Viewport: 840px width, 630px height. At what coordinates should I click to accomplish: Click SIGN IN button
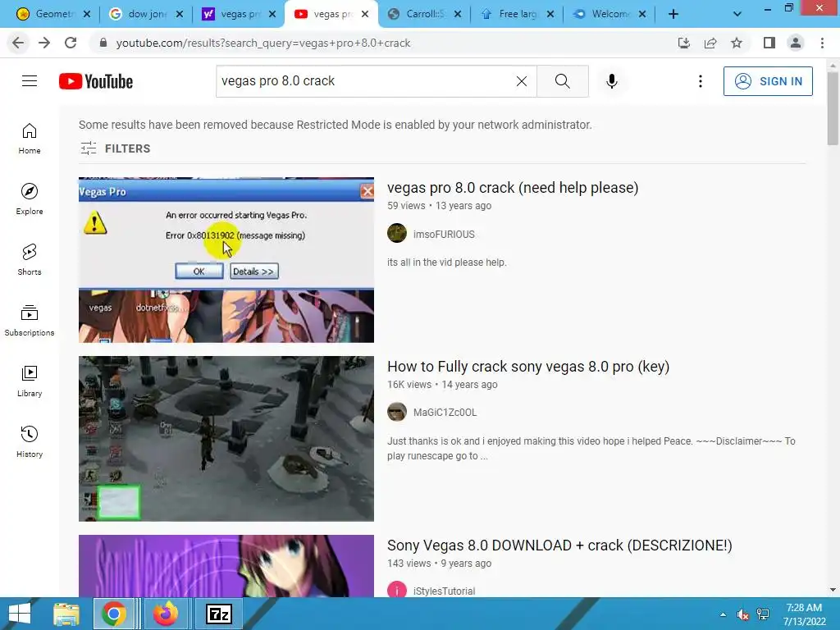tap(768, 81)
